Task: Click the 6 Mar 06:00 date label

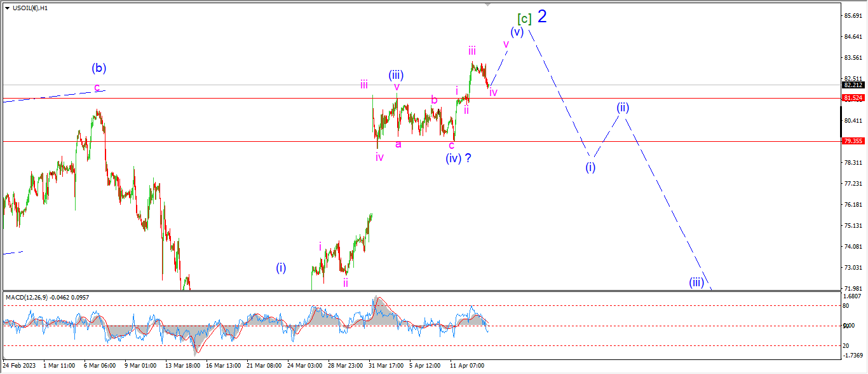Action: pyautogui.click(x=98, y=366)
